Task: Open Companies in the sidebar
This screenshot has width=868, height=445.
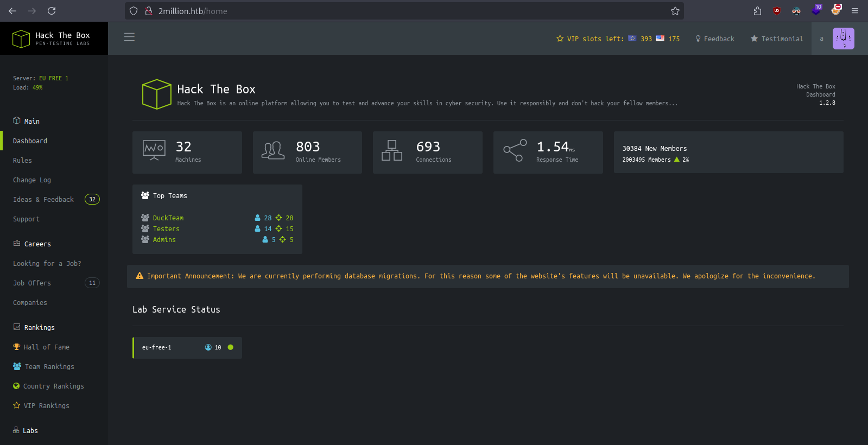Action: click(x=30, y=302)
